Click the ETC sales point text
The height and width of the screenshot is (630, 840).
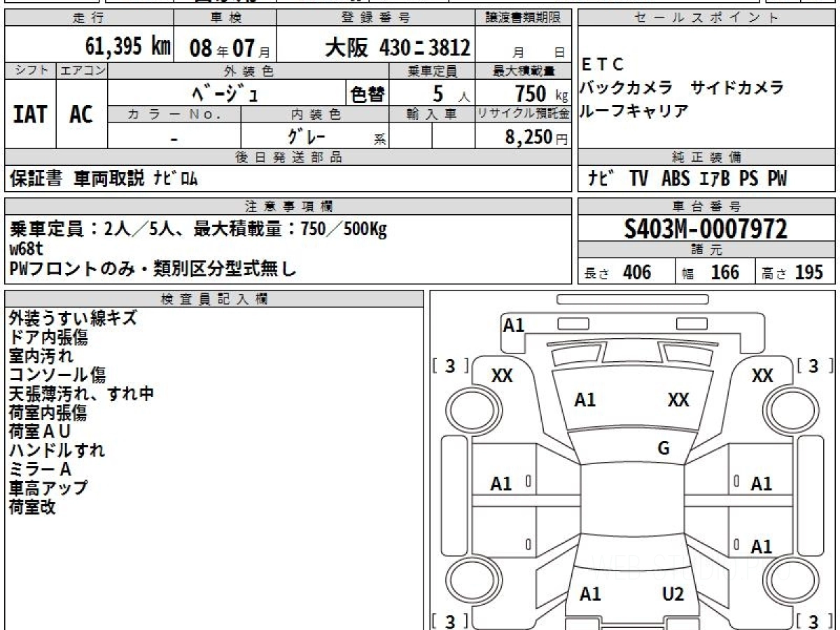click(x=603, y=65)
